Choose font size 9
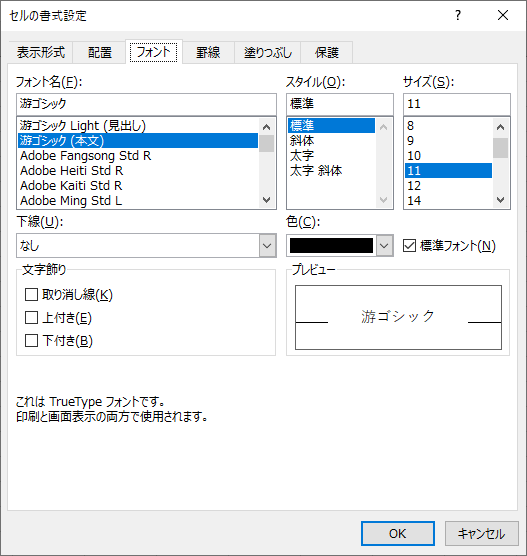Viewport: 527px width, 556px height. (x=448, y=140)
